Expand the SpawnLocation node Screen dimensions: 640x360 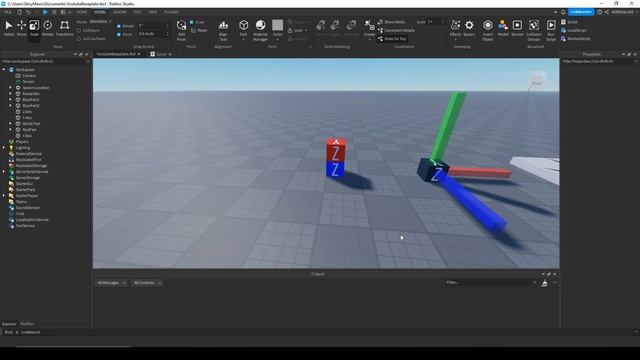pyautogui.click(x=11, y=88)
